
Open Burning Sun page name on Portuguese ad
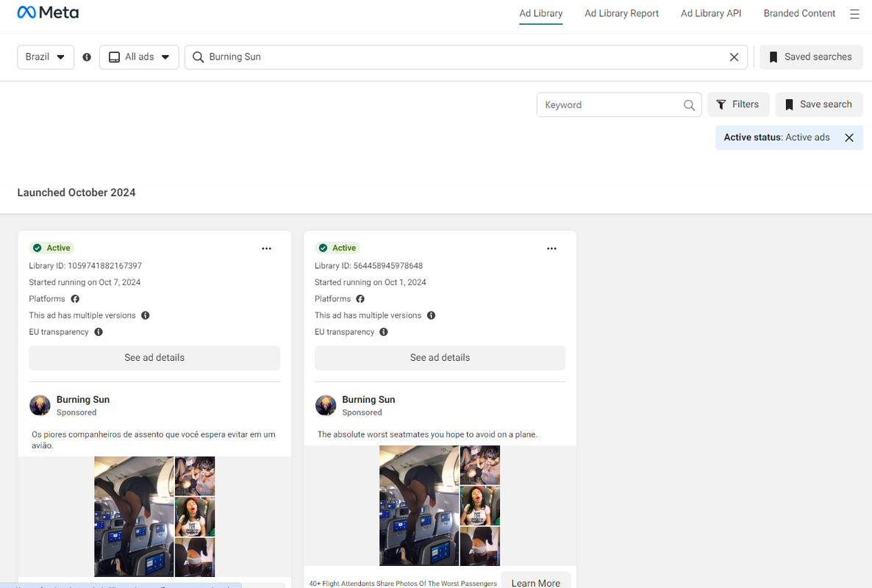tap(83, 400)
